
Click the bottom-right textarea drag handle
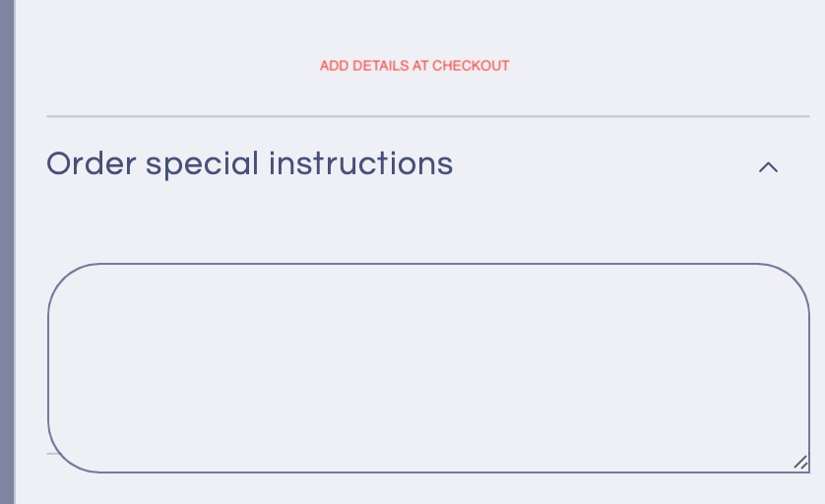tap(800, 463)
